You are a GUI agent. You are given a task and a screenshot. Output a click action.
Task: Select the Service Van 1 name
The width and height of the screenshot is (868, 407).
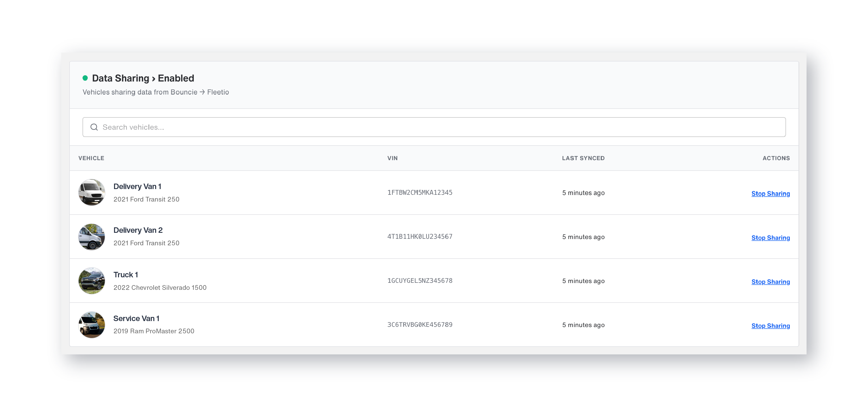point(136,318)
